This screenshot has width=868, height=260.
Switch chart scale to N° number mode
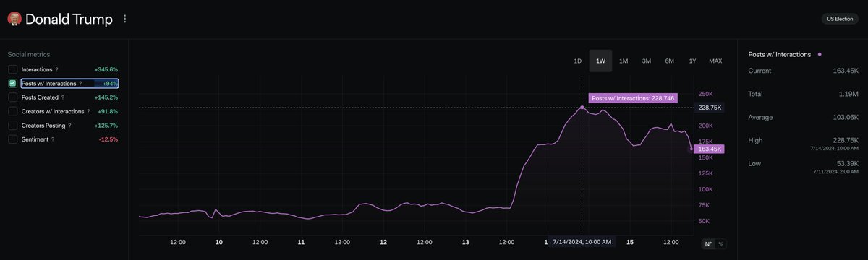[x=708, y=244]
